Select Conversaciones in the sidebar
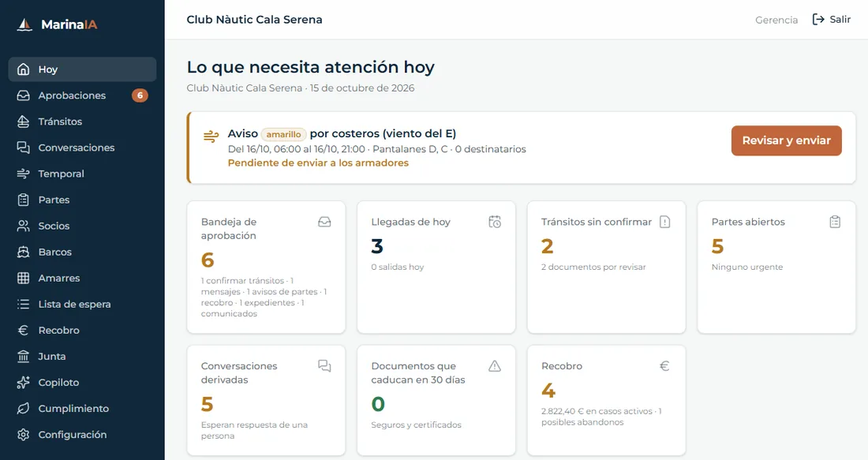 (x=83, y=148)
